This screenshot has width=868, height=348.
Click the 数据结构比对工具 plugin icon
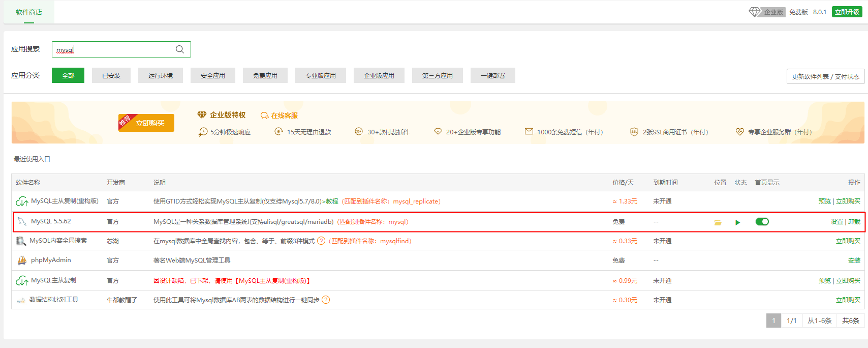click(x=21, y=300)
